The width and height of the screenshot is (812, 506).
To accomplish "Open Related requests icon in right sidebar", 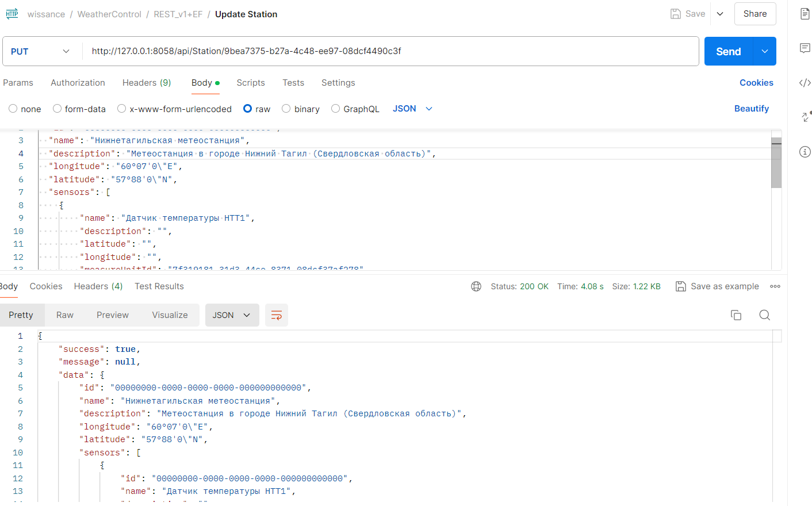I will tap(806, 117).
